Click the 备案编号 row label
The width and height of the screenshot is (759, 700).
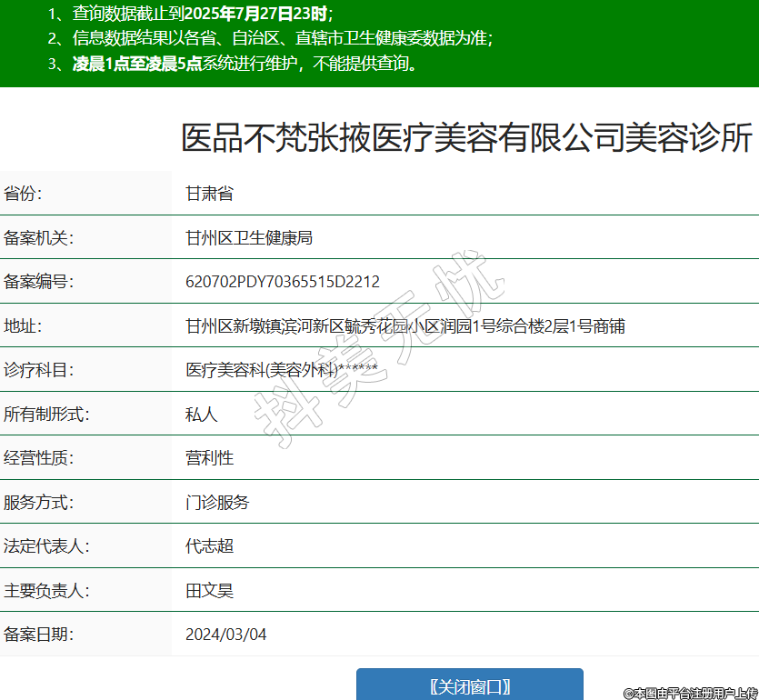(x=38, y=282)
